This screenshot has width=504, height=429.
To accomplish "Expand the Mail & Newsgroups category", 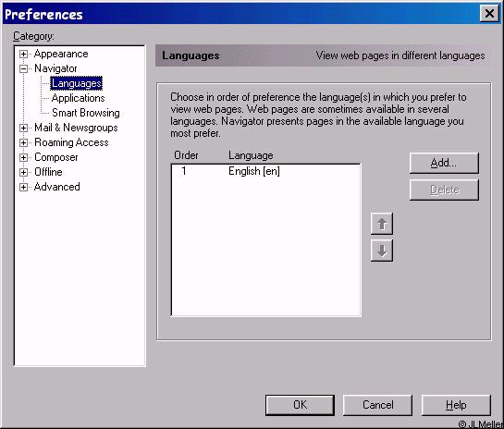I will [x=23, y=128].
